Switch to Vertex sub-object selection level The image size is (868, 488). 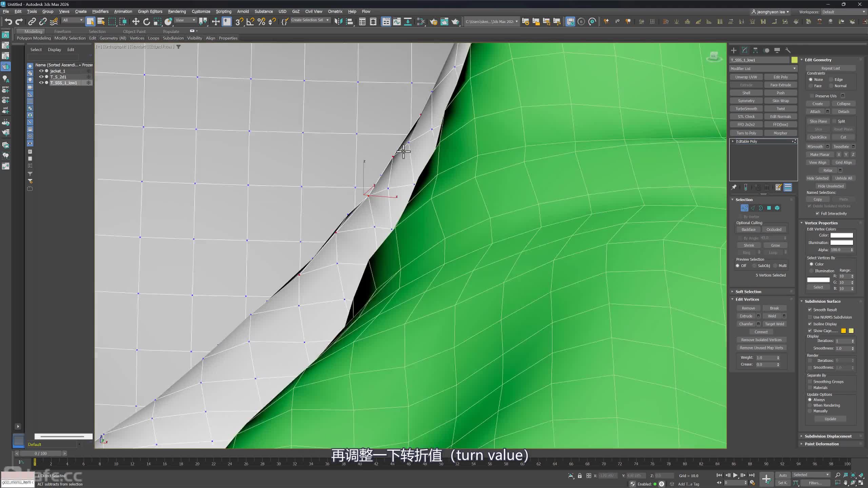point(745,208)
